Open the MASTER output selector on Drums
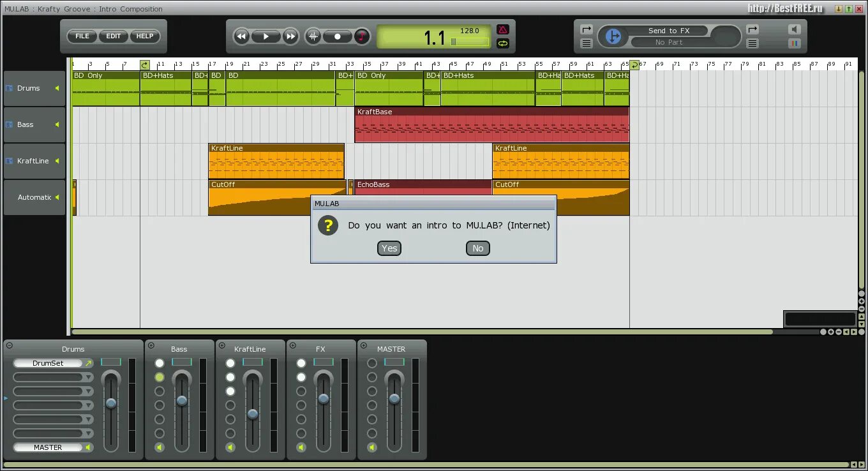The height and width of the screenshot is (471, 868). pyautogui.click(x=48, y=447)
